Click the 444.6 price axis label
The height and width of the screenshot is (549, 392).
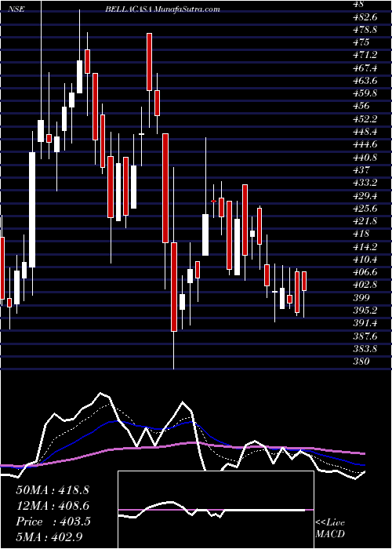pos(366,144)
